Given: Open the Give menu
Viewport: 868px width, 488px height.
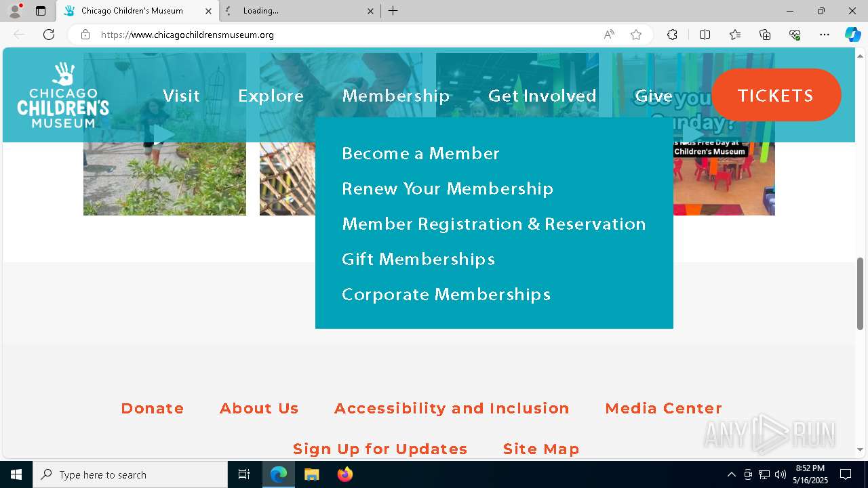Looking at the screenshot, I should click(654, 96).
